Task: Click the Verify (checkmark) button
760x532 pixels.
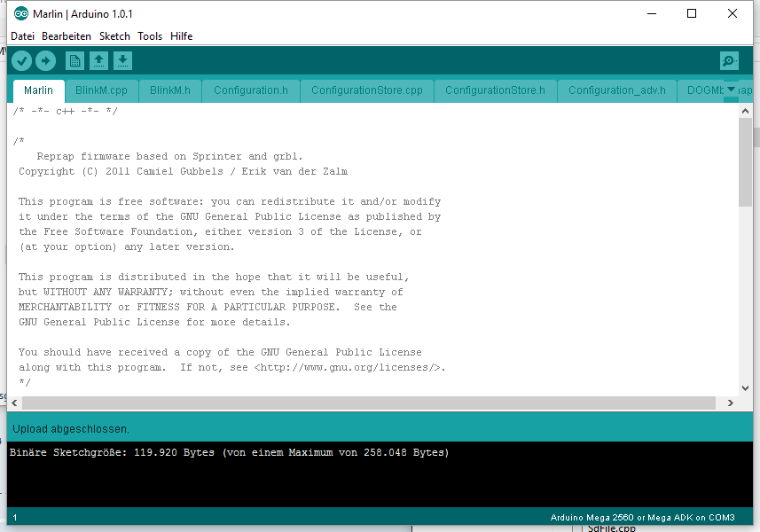Action: 21,61
